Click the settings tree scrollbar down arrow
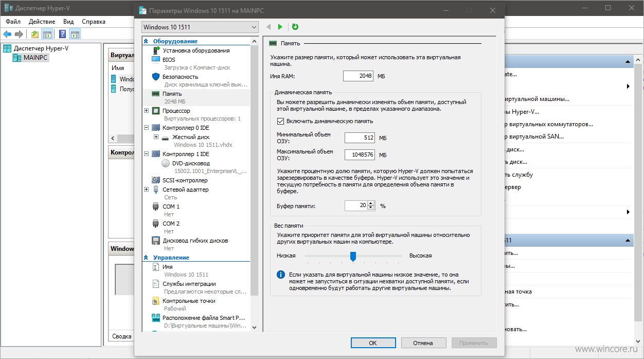This screenshot has width=644, height=359. (x=254, y=327)
